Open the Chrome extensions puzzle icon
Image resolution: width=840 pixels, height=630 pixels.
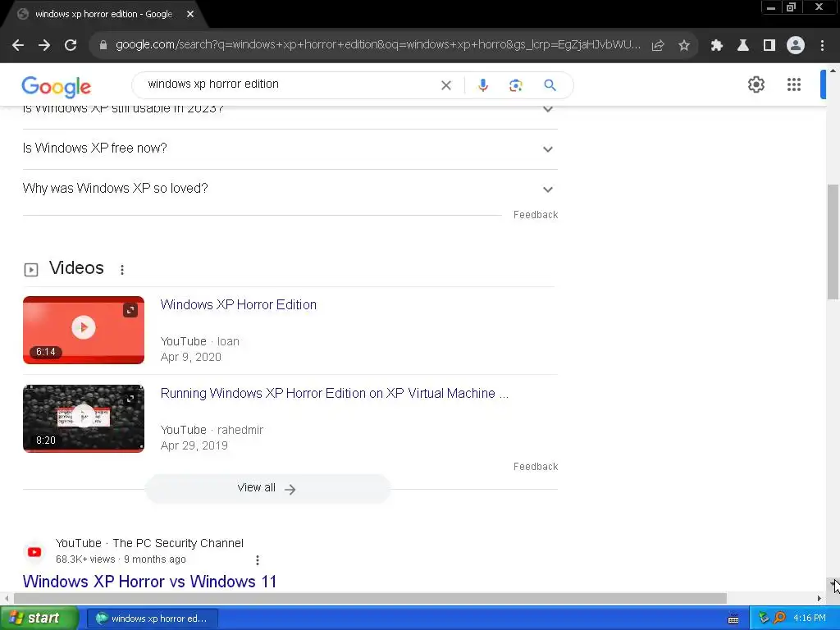click(x=717, y=46)
